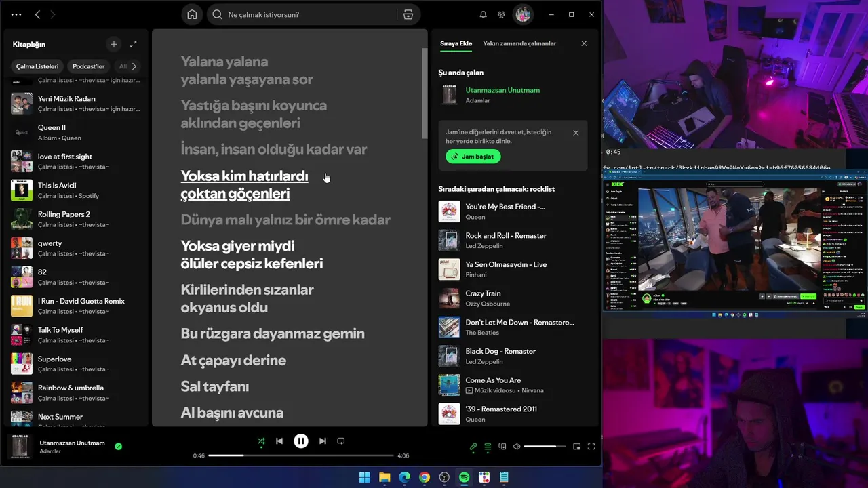Screen dimensions: 868x488
Task: Toggle the green liked-song checkmark
Action: click(119, 447)
